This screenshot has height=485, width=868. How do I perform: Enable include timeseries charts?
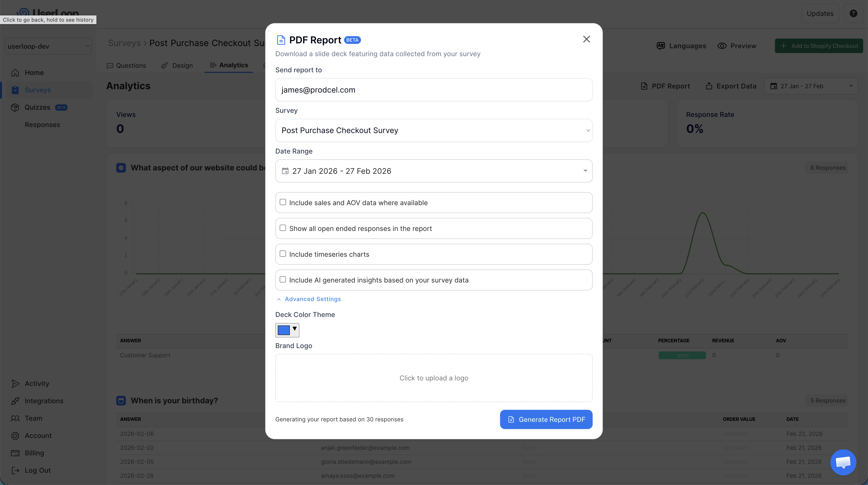coord(283,254)
